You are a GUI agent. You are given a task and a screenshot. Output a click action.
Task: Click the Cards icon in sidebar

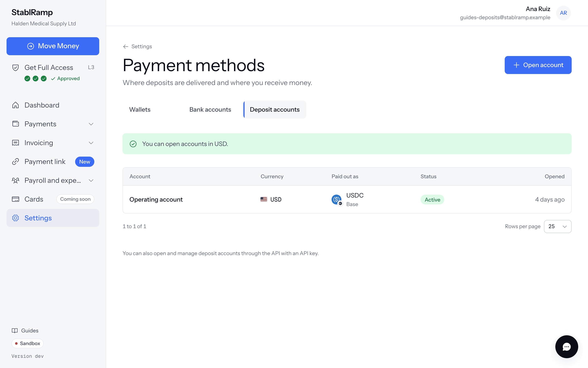point(16,199)
